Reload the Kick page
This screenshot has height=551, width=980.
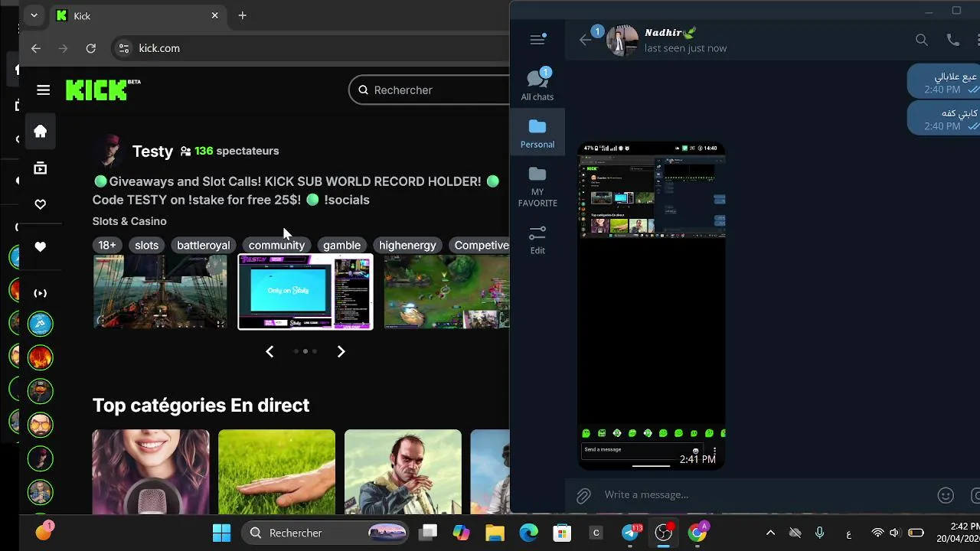(x=91, y=48)
